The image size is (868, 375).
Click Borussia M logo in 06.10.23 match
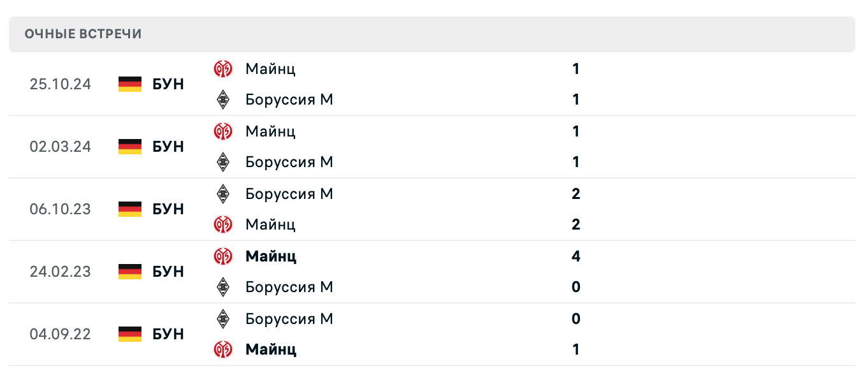222,193
